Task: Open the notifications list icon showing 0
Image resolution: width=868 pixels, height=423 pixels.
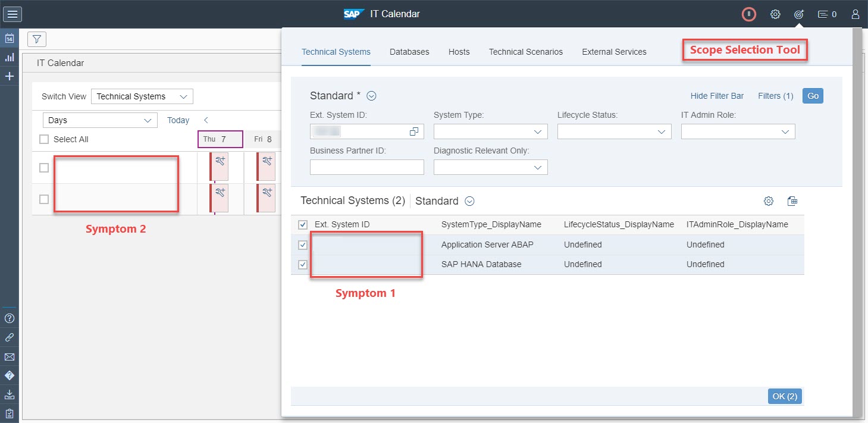Action: pyautogui.click(x=828, y=14)
